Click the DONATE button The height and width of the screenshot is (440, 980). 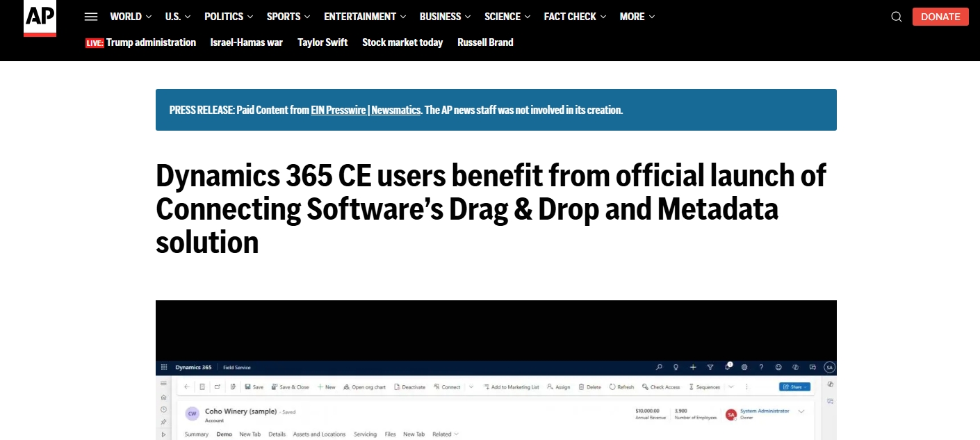tap(940, 16)
